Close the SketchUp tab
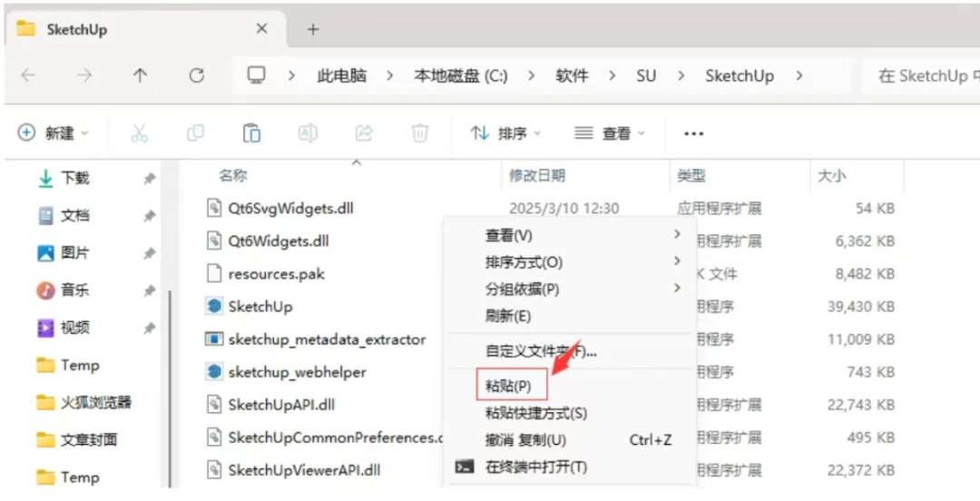 tap(262, 28)
